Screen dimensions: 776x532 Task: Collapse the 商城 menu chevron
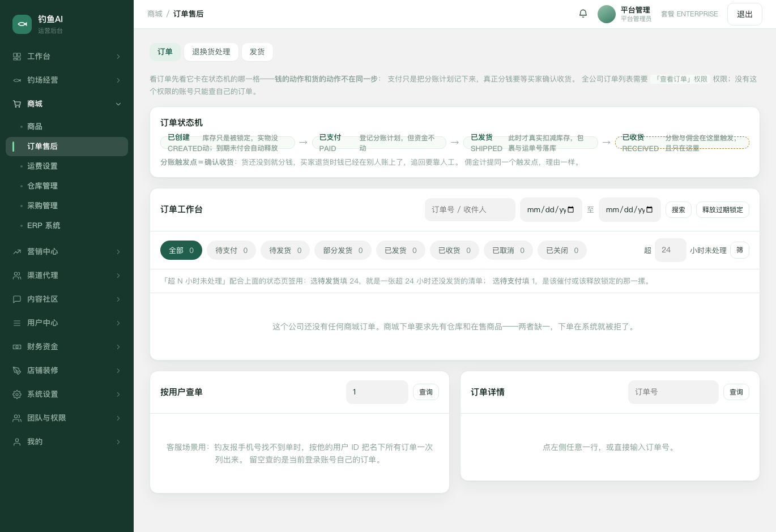[118, 104]
